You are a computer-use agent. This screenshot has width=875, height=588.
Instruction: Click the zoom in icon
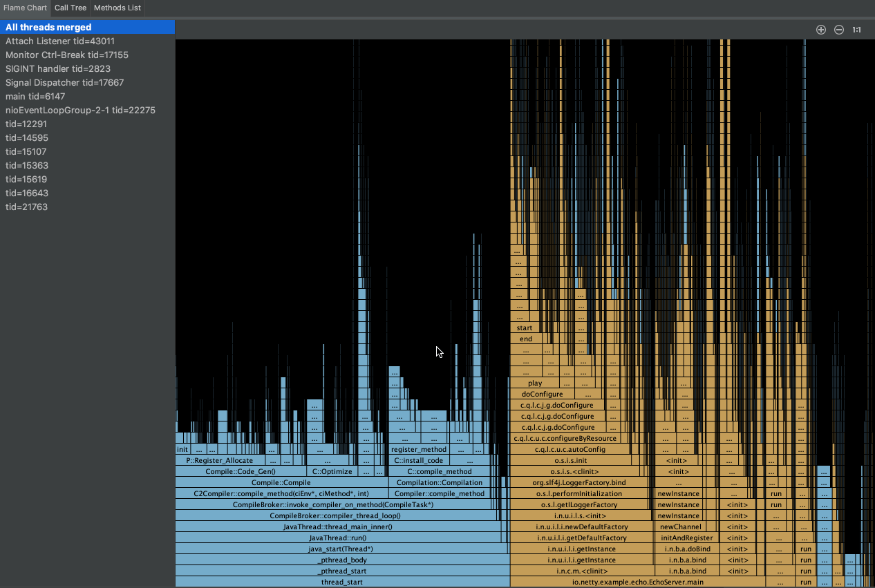click(x=821, y=30)
